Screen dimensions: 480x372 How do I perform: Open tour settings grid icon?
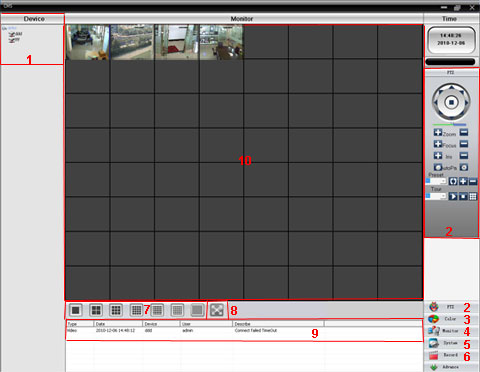[473, 196]
